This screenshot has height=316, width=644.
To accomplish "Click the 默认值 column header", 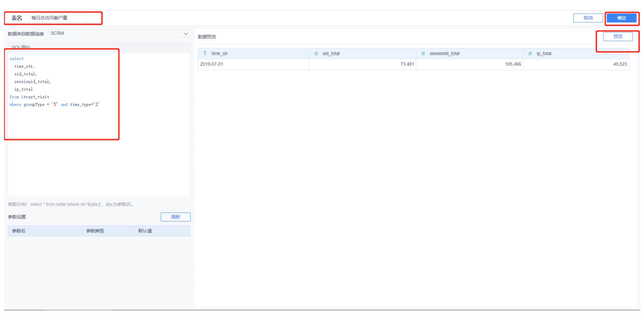I will tap(162, 231).
